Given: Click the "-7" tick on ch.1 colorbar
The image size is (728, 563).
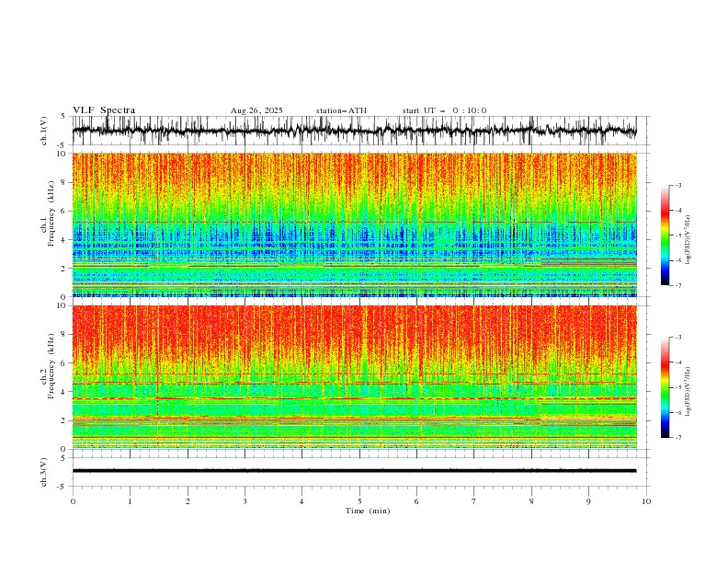Looking at the screenshot, I should click(677, 285).
